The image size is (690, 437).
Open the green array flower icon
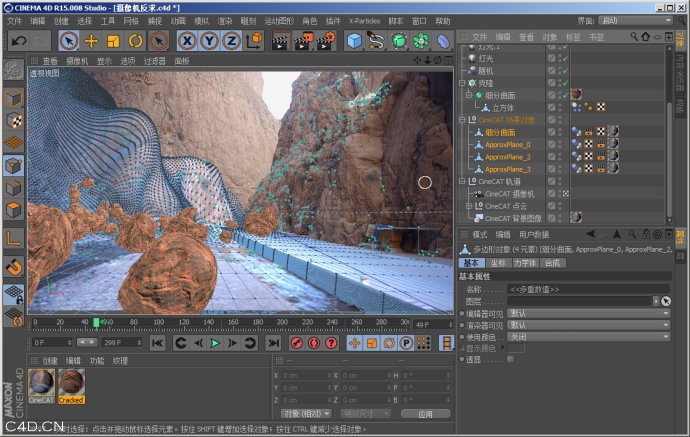421,41
